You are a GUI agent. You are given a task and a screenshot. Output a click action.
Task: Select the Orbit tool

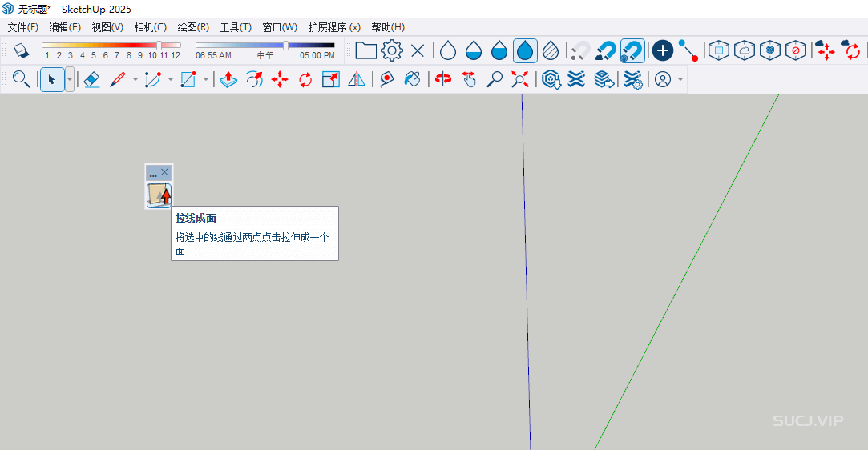(443, 79)
